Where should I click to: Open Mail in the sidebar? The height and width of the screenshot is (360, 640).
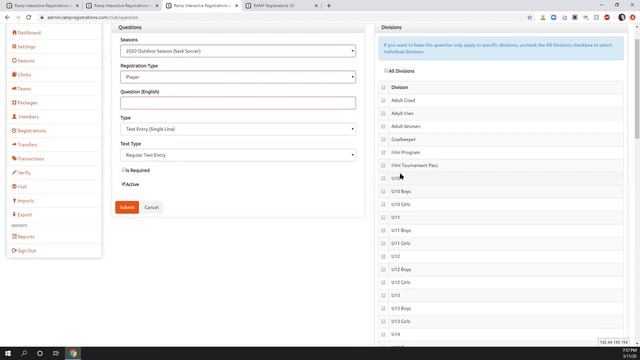(20, 187)
